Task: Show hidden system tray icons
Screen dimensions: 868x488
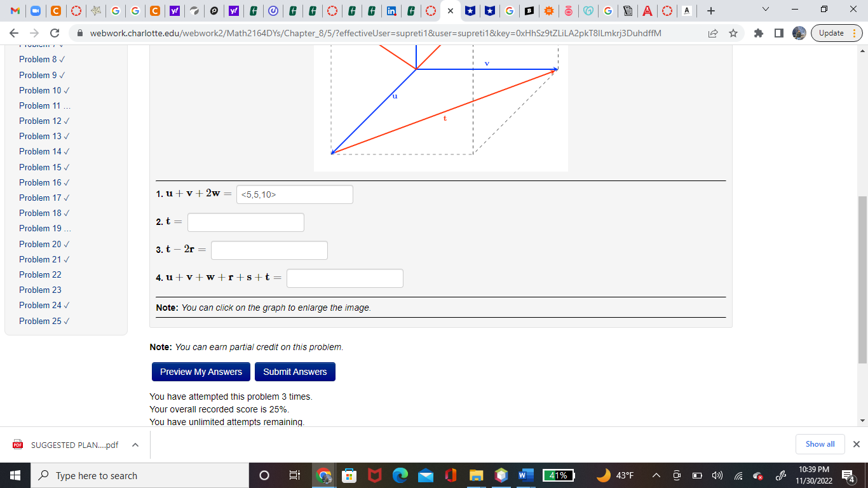Action: coord(656,475)
